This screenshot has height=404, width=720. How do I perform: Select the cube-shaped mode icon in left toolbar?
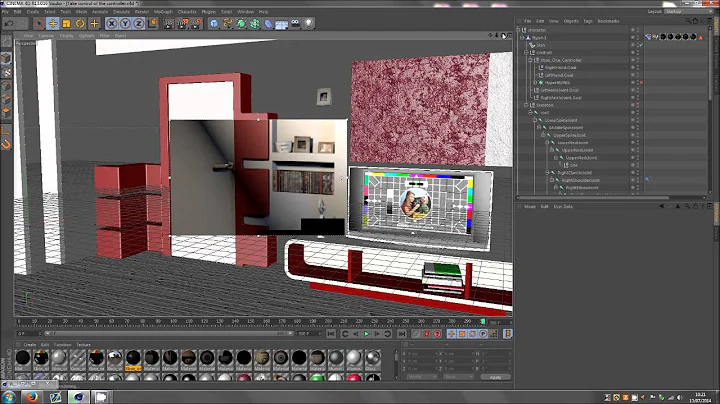tap(6, 58)
